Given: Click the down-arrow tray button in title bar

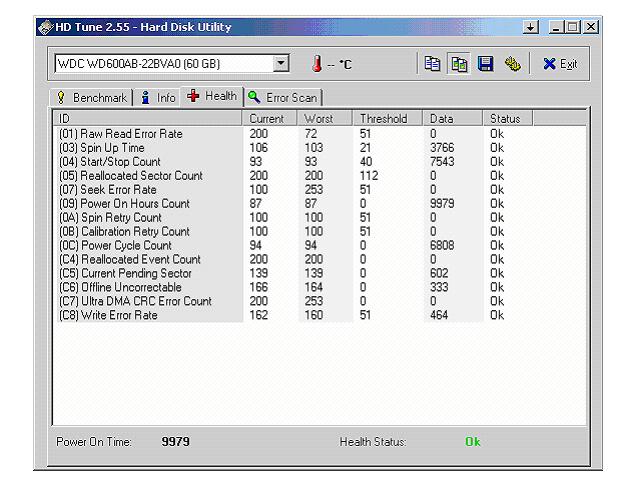Looking at the screenshot, I should click(x=530, y=27).
